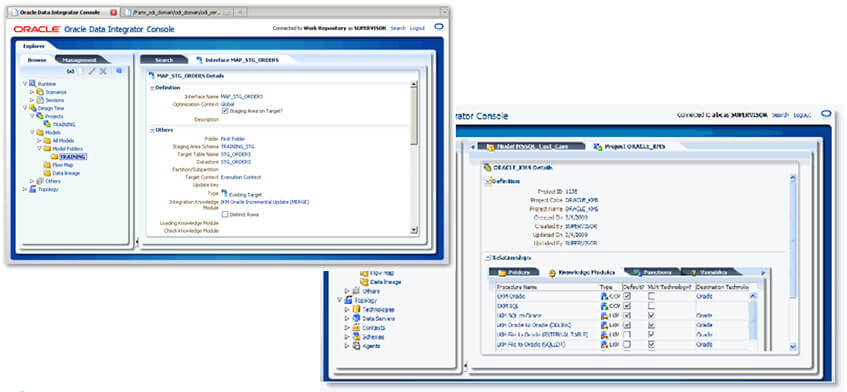Image resolution: width=847 pixels, height=392 pixels.
Task: Open the CKM Oracle procedure link
Action: coord(510,296)
